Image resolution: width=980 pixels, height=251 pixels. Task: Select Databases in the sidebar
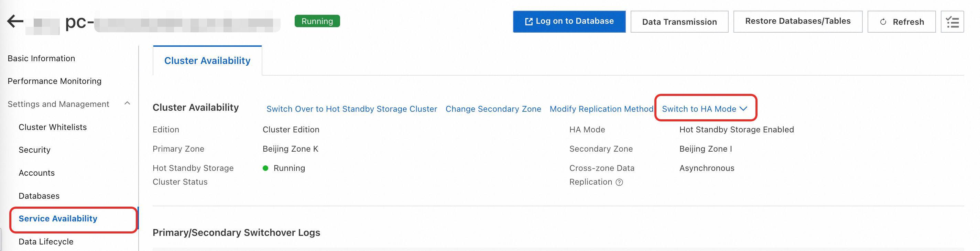coord(39,196)
